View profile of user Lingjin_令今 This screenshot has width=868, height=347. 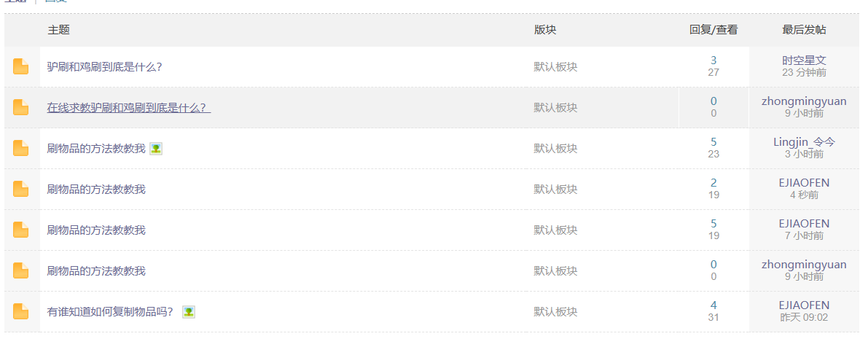click(804, 142)
